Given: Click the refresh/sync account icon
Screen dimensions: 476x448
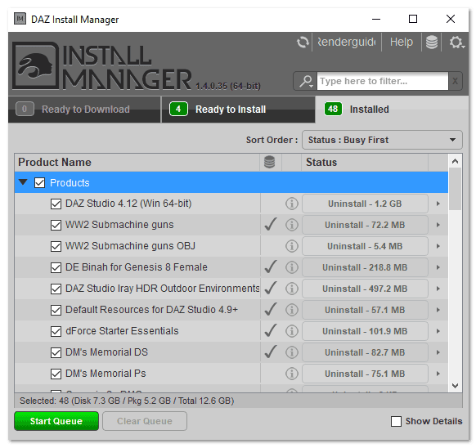Looking at the screenshot, I should point(303,43).
